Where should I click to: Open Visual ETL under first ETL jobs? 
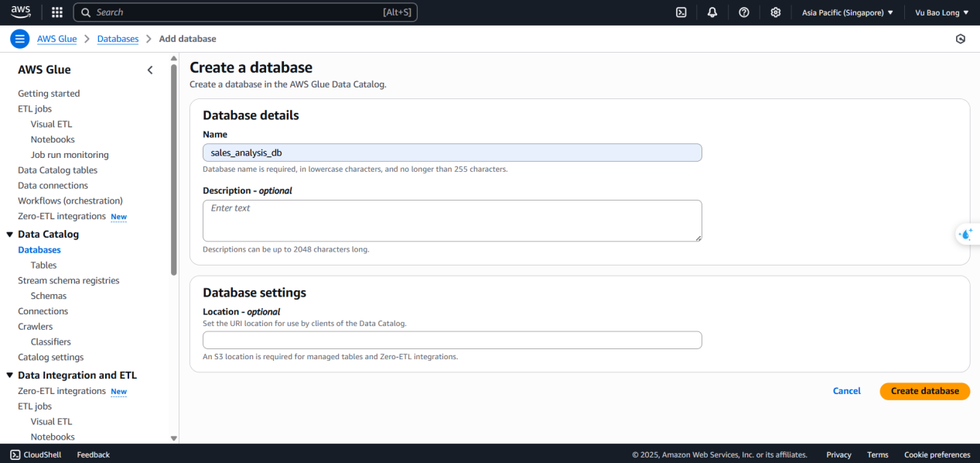coord(51,124)
